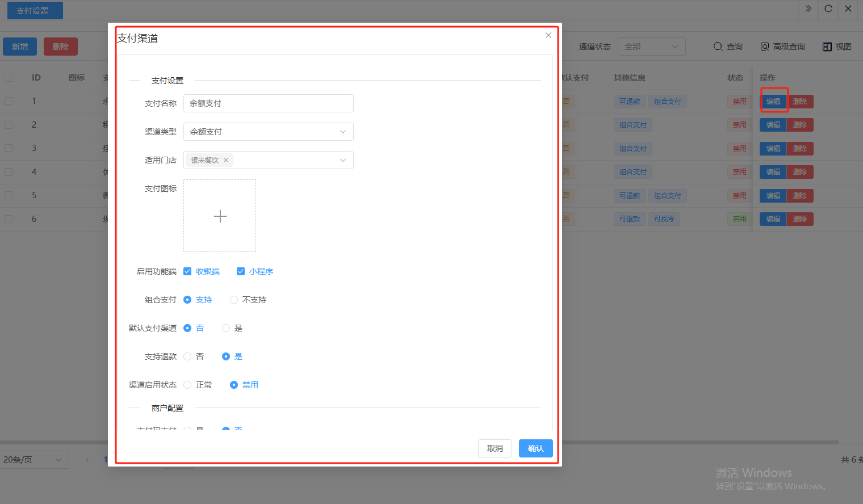Open the 适用门店 dropdown arrow
The image size is (863, 504).
click(342, 160)
